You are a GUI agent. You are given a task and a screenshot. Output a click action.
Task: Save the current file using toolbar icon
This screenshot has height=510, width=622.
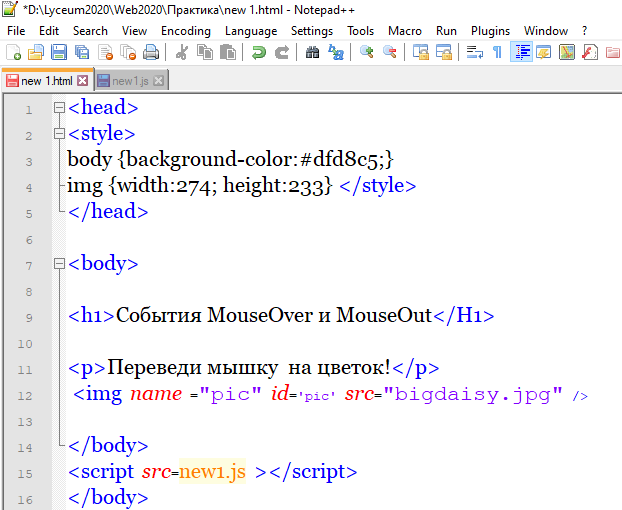point(58,52)
